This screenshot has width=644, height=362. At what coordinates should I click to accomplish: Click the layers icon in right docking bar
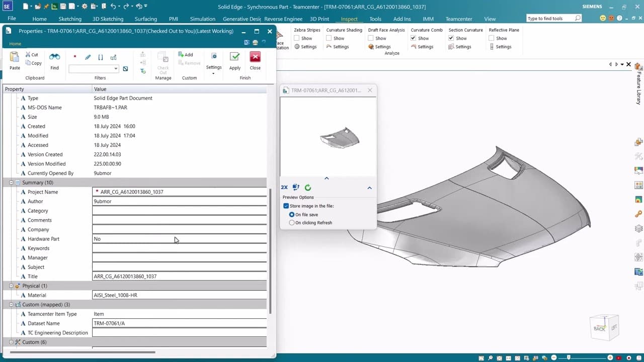point(638,228)
